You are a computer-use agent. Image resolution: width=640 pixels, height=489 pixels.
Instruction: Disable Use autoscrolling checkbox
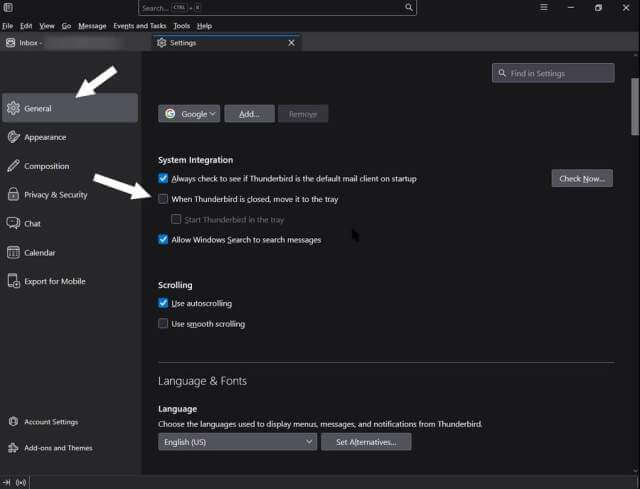coord(163,303)
